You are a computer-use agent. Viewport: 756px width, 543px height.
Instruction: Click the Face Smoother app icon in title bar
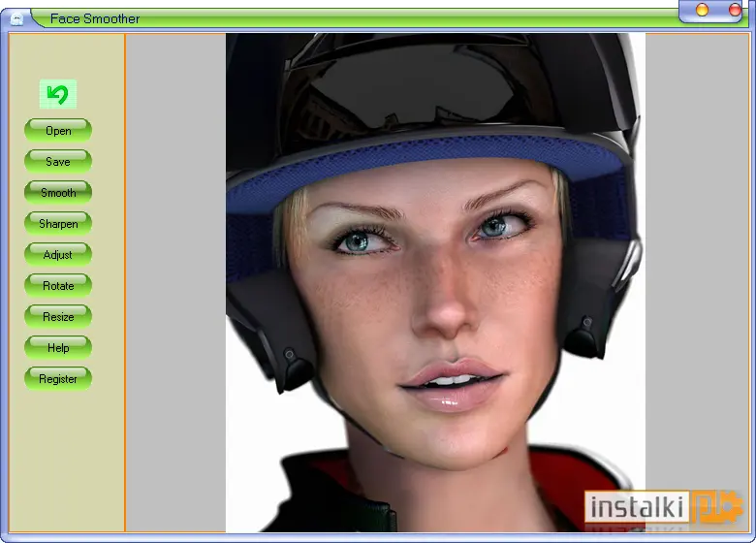point(16,18)
